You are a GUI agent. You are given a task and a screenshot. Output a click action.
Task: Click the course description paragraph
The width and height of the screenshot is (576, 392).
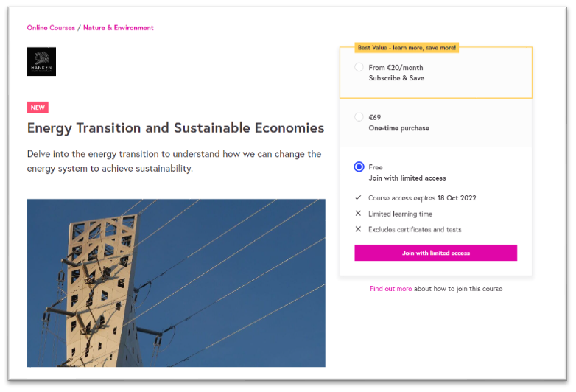[x=174, y=161]
